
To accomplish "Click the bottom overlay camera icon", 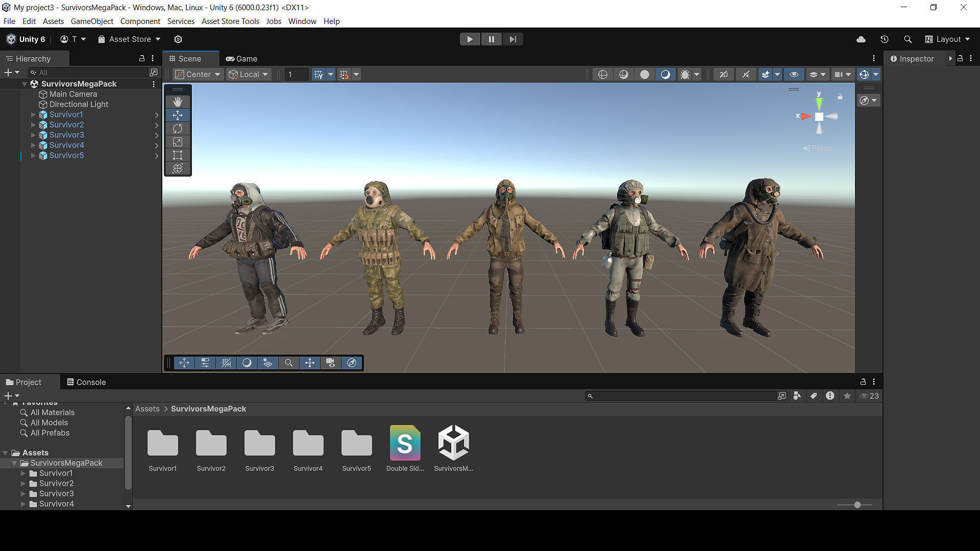I will point(331,363).
